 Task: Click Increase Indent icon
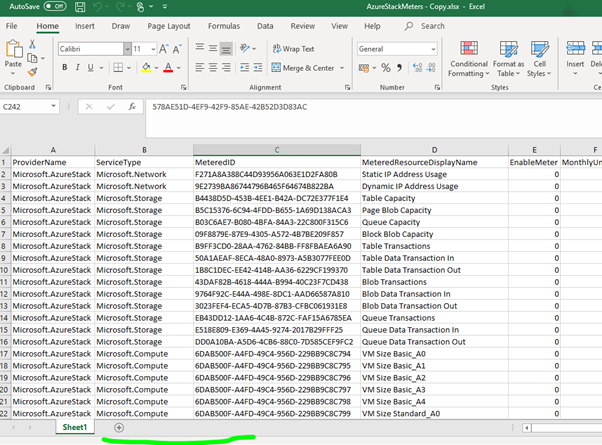tap(258, 68)
